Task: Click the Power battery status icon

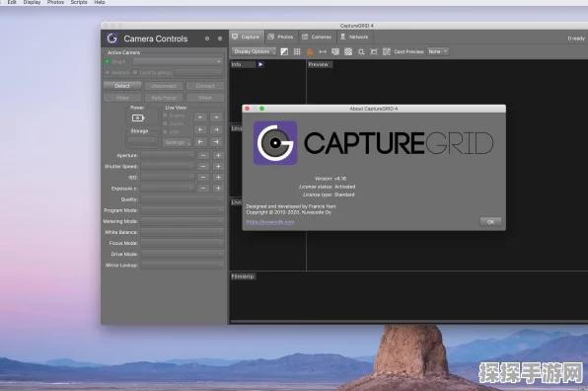Action: 138,118
